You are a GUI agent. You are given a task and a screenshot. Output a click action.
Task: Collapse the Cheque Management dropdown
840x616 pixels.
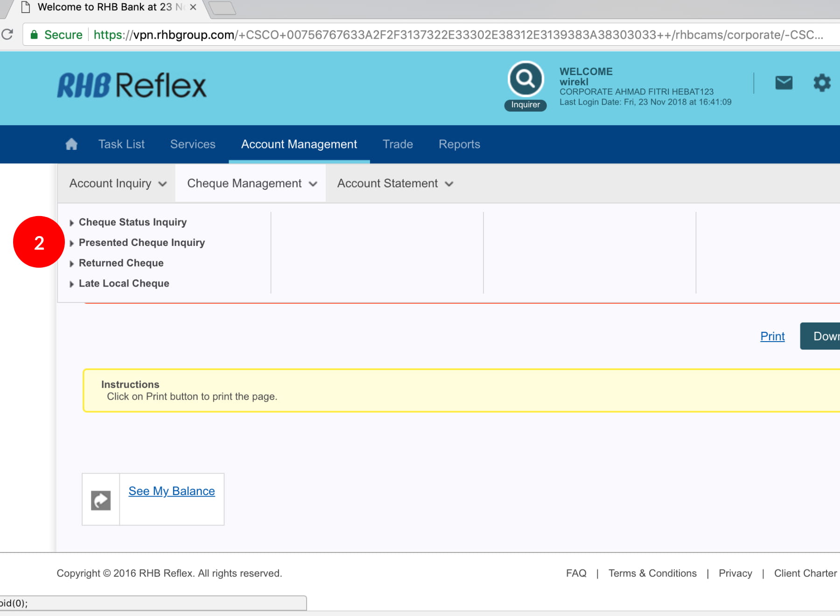(x=252, y=183)
